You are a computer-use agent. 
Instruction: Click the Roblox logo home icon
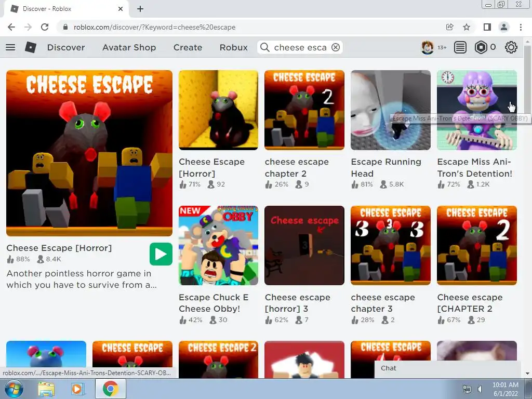tap(31, 47)
